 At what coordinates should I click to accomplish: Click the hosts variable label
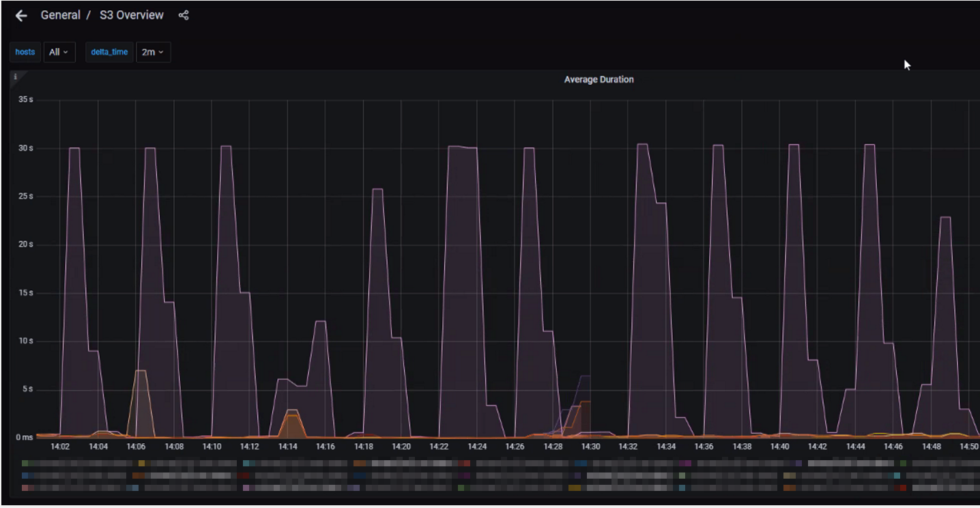[25, 52]
